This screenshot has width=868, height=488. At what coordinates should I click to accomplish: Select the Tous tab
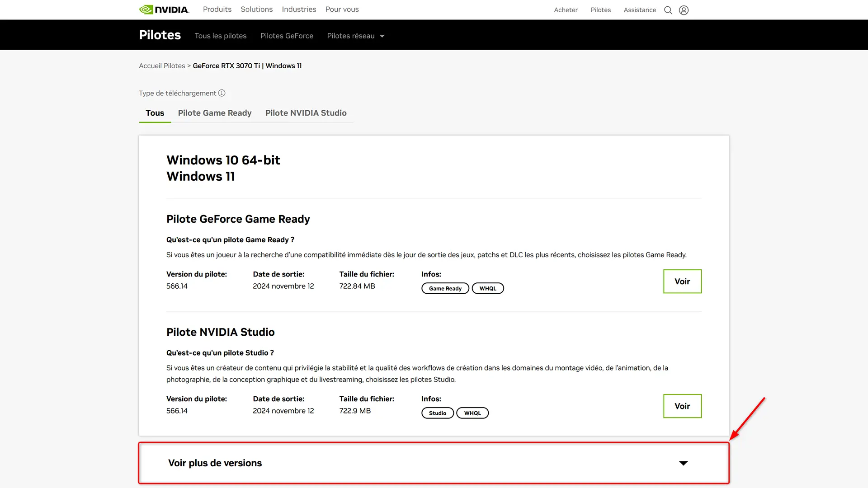[155, 113]
